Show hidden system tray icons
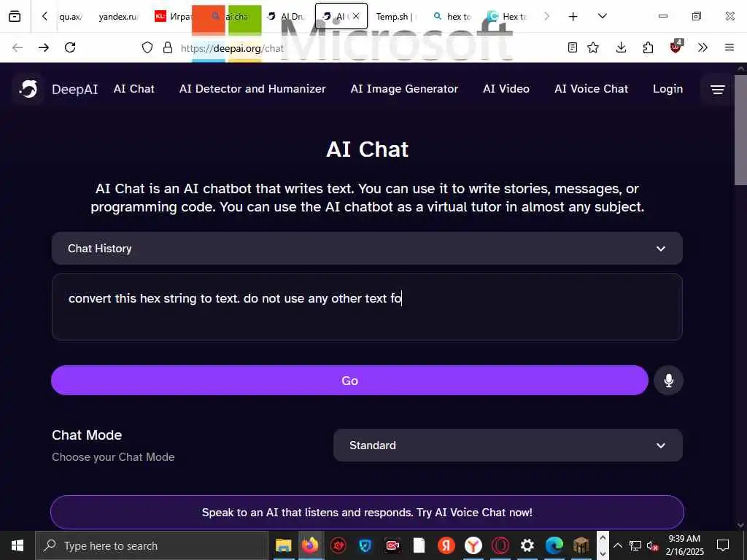The height and width of the screenshot is (560, 747). click(x=617, y=545)
